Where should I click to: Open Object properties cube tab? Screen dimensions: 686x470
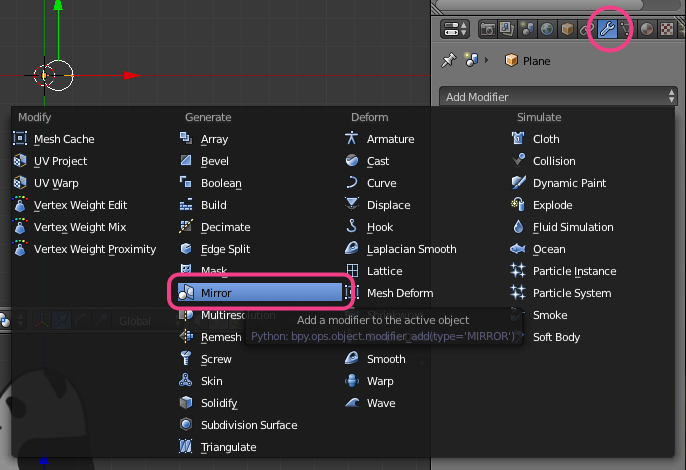567,29
